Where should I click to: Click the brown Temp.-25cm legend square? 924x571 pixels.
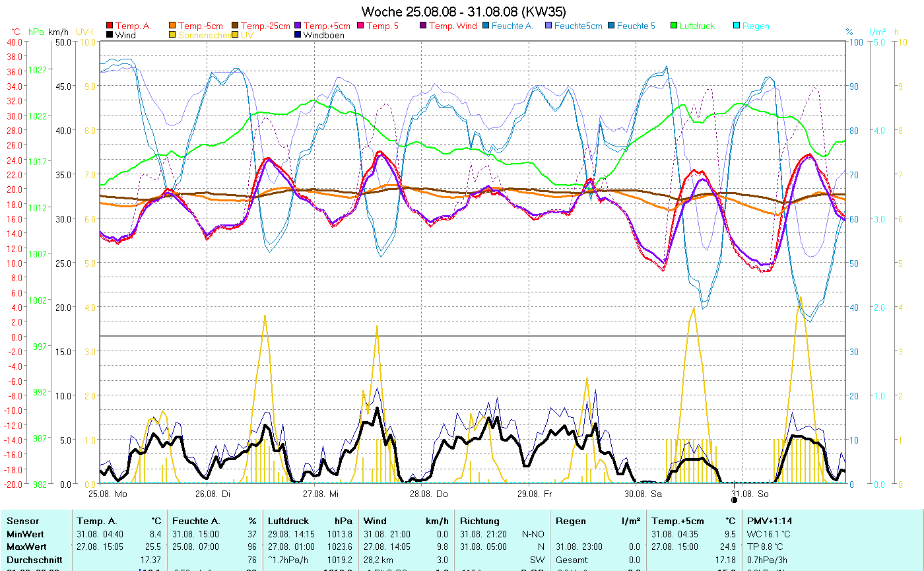[236, 26]
